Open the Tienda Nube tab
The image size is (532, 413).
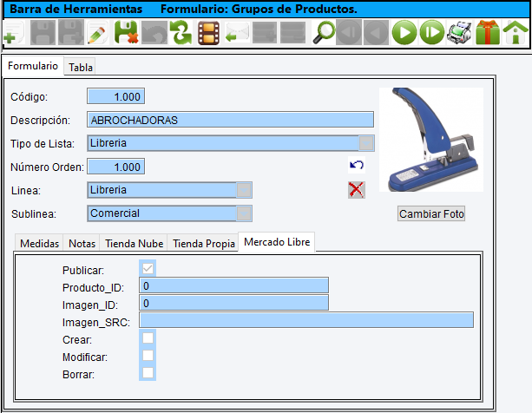[134, 244]
